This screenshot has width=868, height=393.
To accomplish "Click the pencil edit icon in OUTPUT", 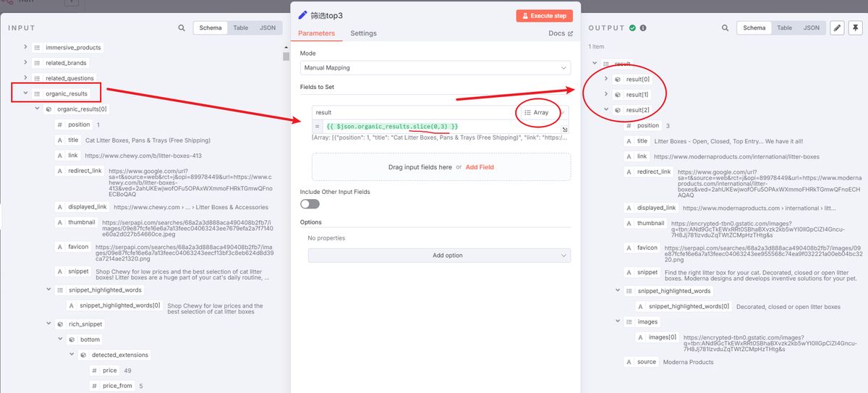I will pyautogui.click(x=837, y=28).
